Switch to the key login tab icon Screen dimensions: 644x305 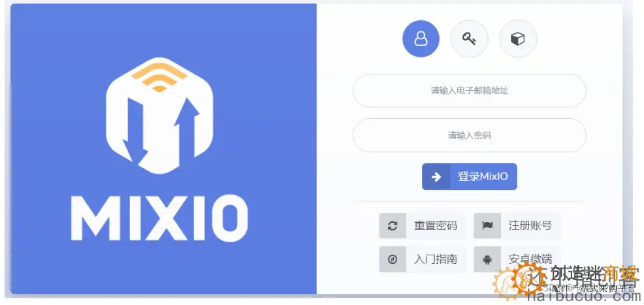pos(469,39)
